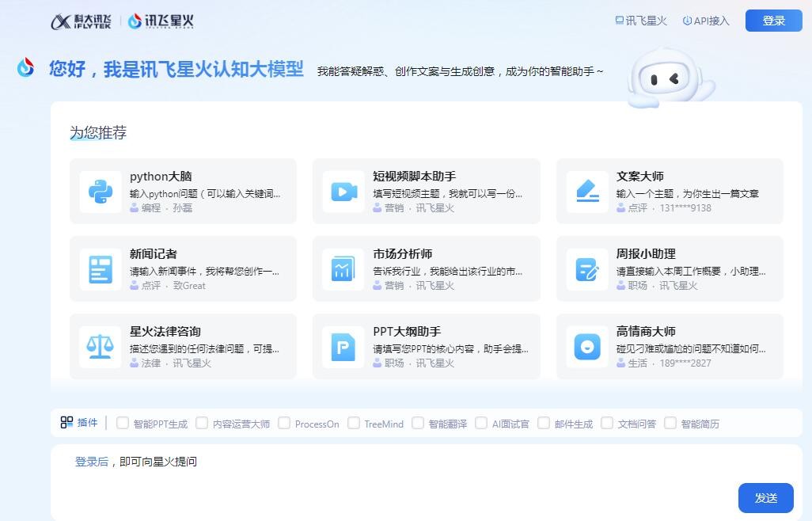Viewport: 812px width, 521px height.
Task: Click the 点评 · 致Great author text
Action: (x=173, y=285)
